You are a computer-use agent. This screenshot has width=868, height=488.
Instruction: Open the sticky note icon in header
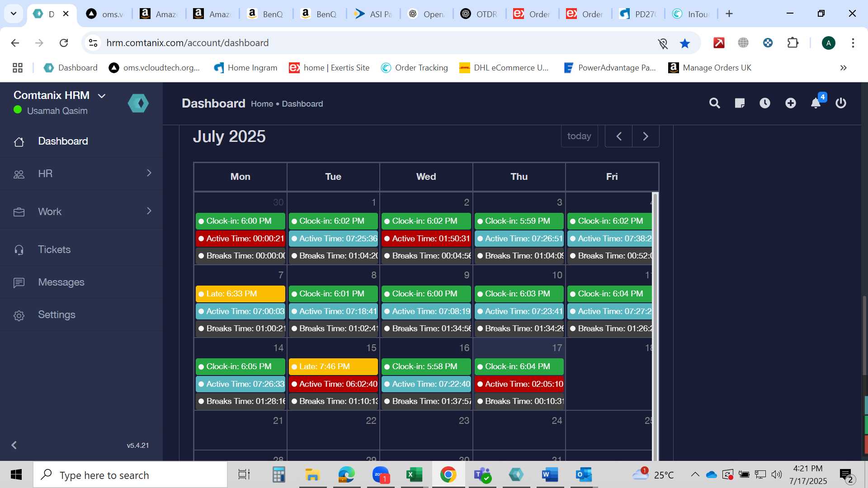(x=740, y=103)
